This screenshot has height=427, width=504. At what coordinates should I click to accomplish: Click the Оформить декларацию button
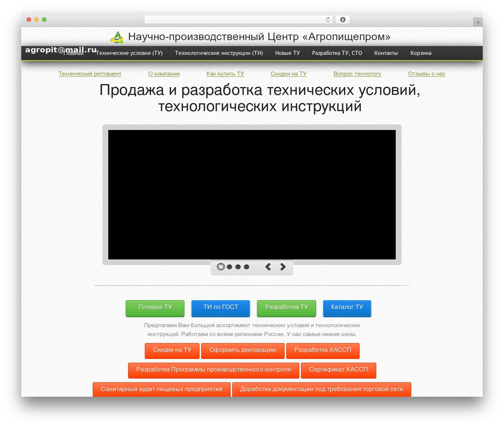(x=243, y=351)
